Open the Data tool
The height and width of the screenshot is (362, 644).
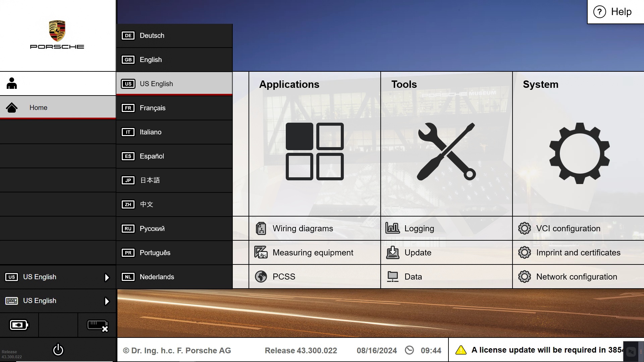pyautogui.click(x=446, y=277)
